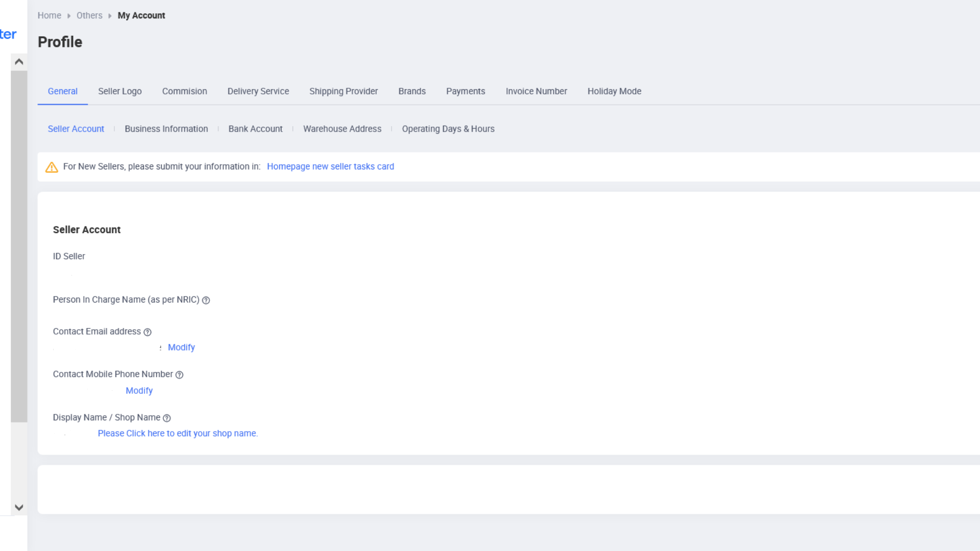Screen dimensions: 980x551
Task: Click help icon next to Contact Email address
Action: [148, 332]
